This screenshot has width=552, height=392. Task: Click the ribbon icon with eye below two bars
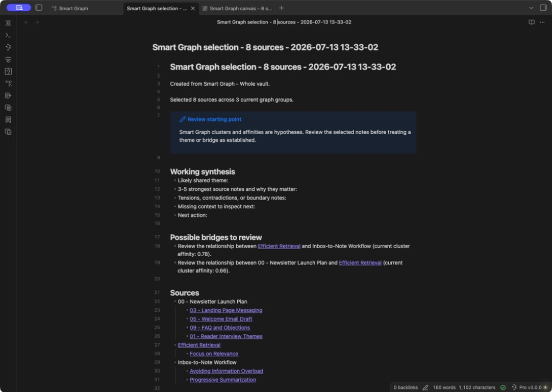(8, 60)
